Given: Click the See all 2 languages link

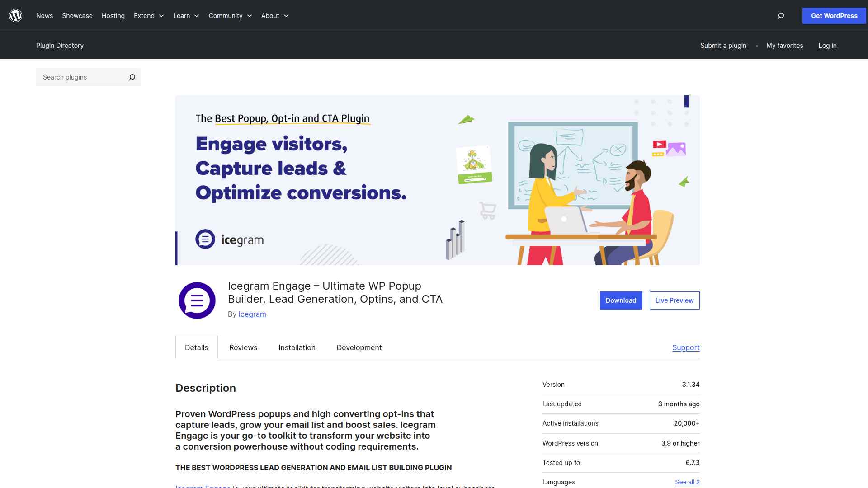Looking at the screenshot, I should coord(687,482).
